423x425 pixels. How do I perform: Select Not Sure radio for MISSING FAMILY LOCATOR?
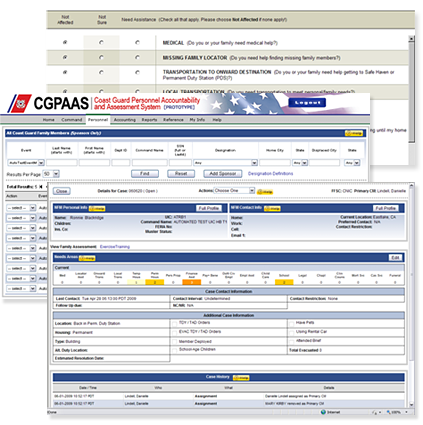[x=101, y=57]
